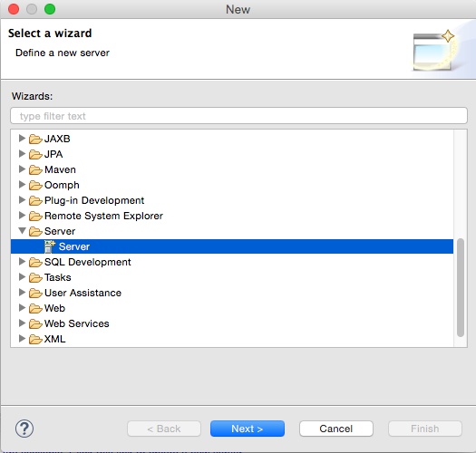Click the Plug-in Development folder icon
Viewport: 476px width, 453px height.
coord(35,200)
